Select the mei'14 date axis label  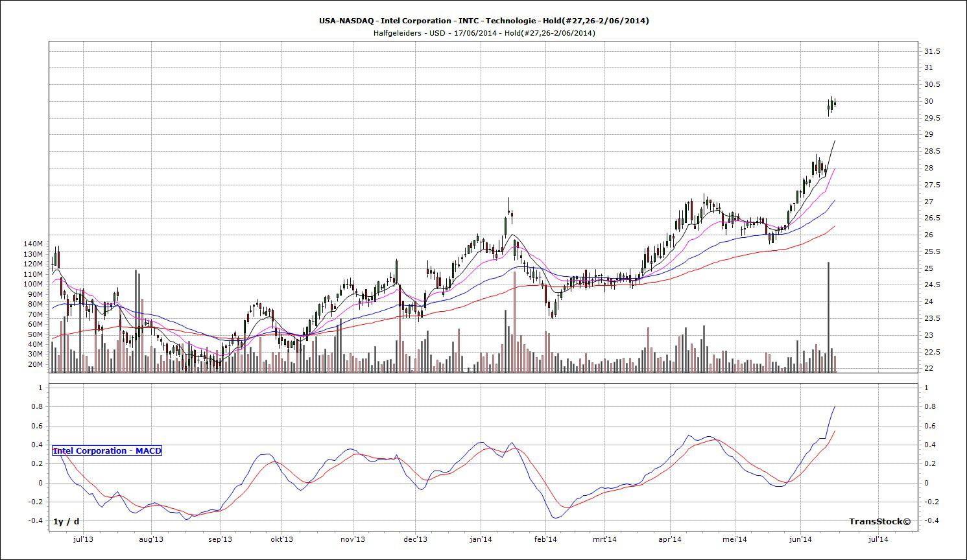(735, 539)
